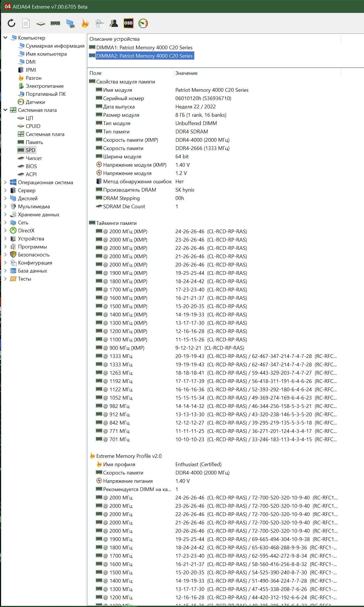The width and height of the screenshot is (364, 607).
Task: Click the База данных database icon
Action: click(13, 271)
